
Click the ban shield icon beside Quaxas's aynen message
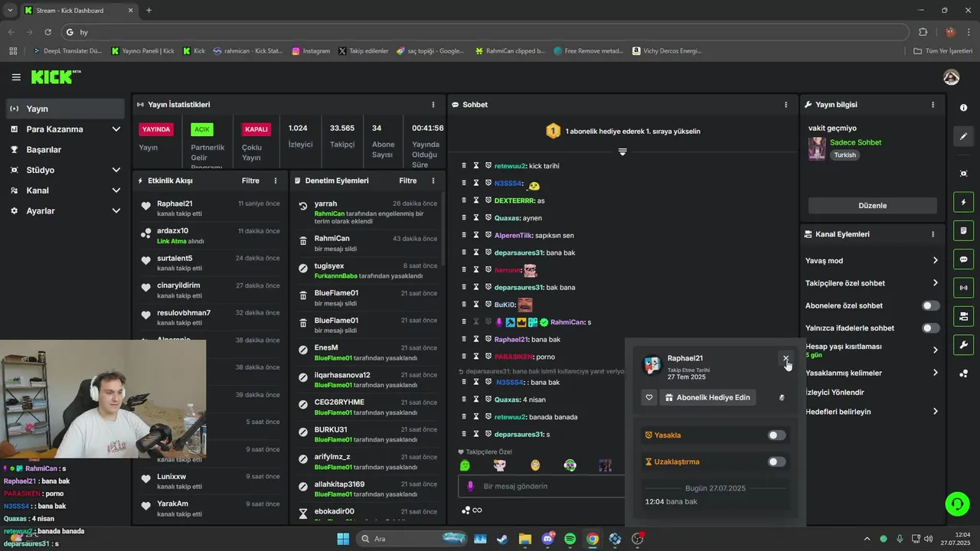tap(488, 218)
